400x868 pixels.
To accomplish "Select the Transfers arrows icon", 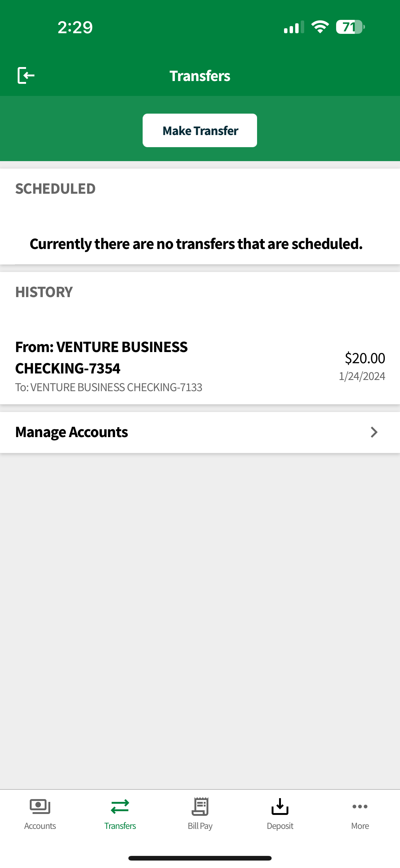I will (120, 807).
